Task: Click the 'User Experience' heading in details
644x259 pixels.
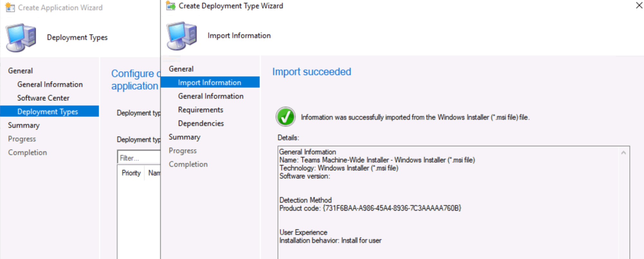Action: [303, 233]
